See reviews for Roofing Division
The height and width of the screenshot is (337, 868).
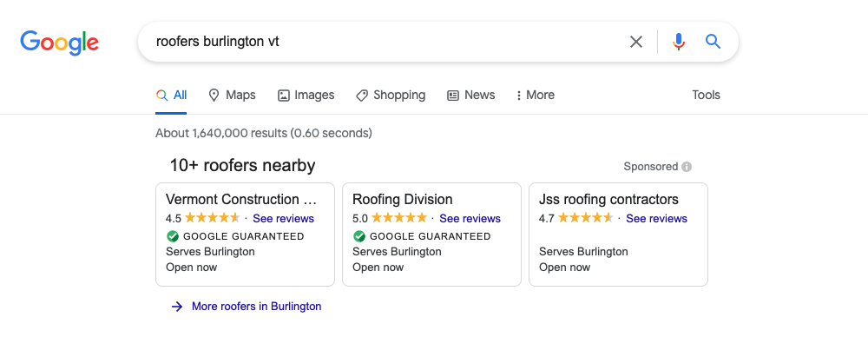click(x=470, y=218)
